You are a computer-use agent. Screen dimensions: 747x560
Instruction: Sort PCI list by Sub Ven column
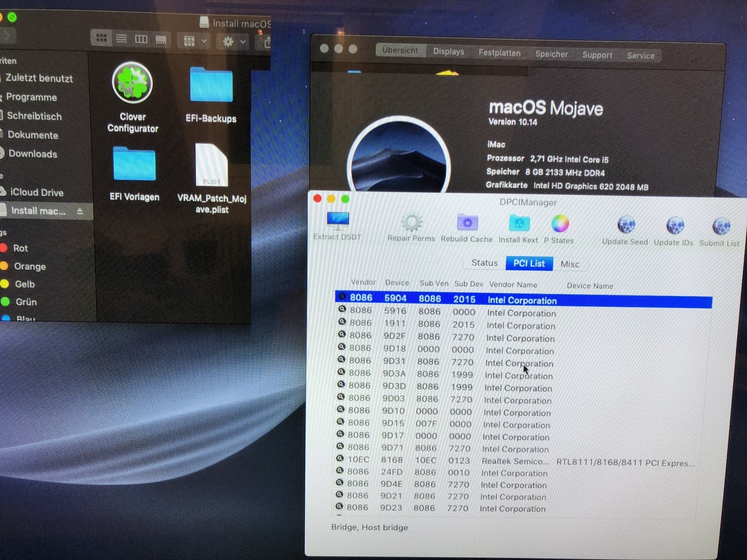click(434, 283)
